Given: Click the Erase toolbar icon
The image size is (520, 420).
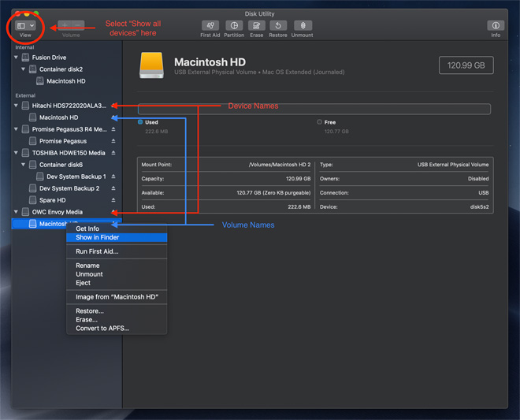Looking at the screenshot, I should [256, 25].
